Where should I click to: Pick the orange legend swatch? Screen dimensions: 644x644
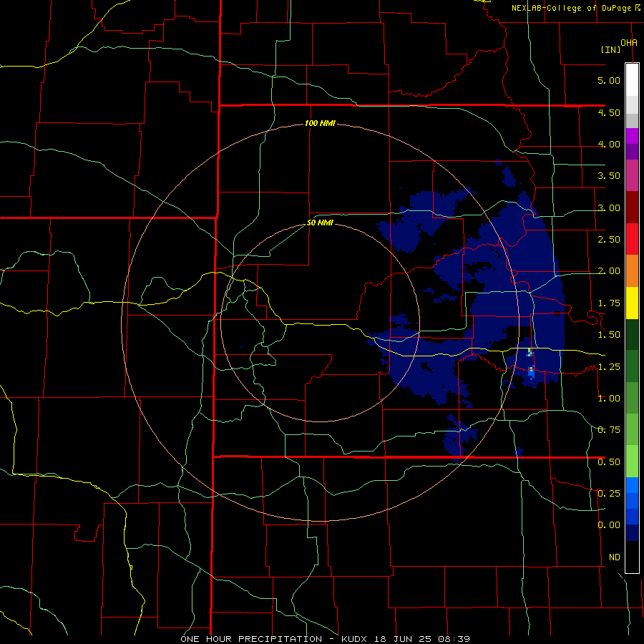tap(632, 271)
